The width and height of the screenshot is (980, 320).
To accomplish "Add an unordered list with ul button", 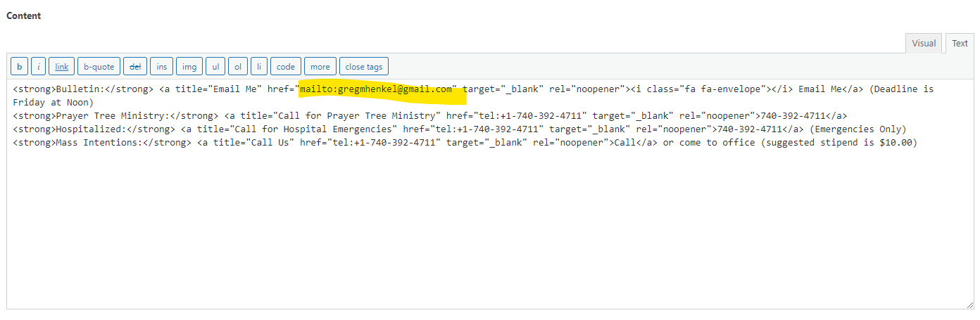I will (x=215, y=67).
